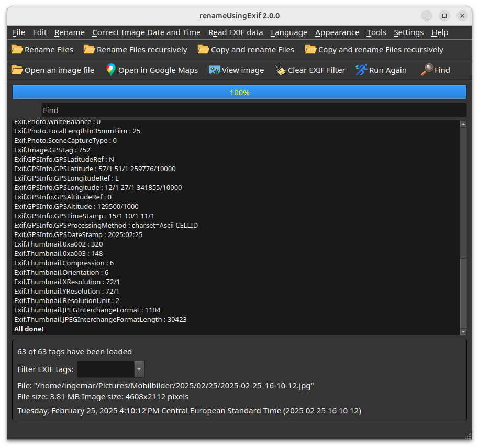479x448 pixels.
Task: Open Correct Image Date and Time menu
Action: pos(147,32)
